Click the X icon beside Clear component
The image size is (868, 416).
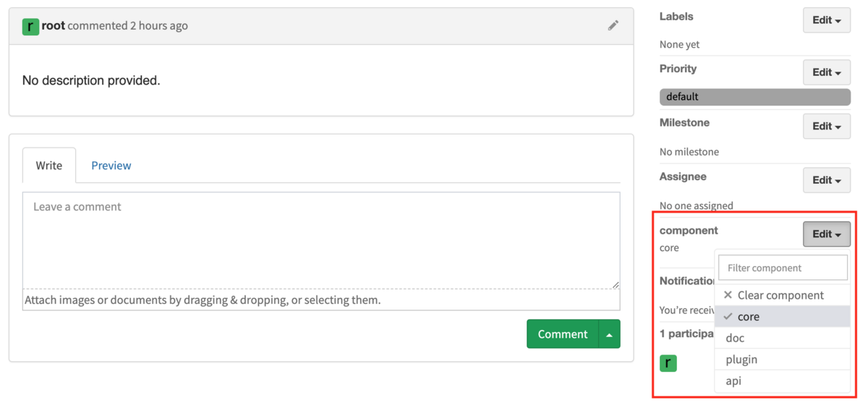(x=728, y=295)
